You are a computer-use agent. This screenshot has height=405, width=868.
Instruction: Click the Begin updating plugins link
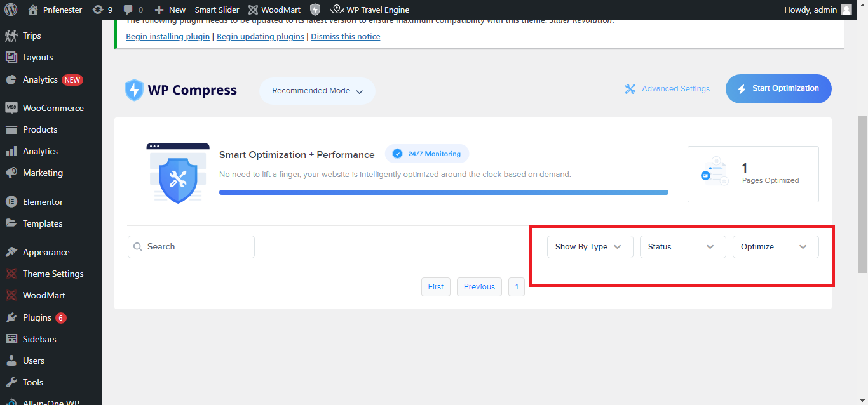(x=260, y=37)
